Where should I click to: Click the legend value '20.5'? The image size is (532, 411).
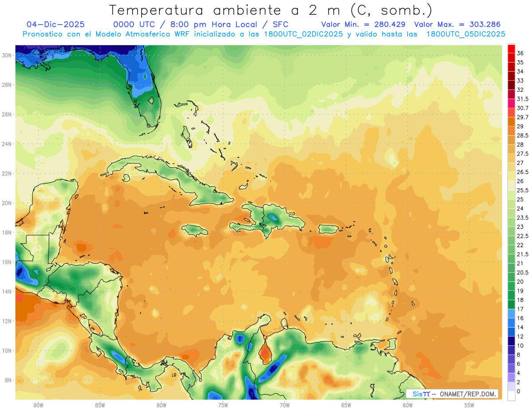pyautogui.click(x=523, y=272)
